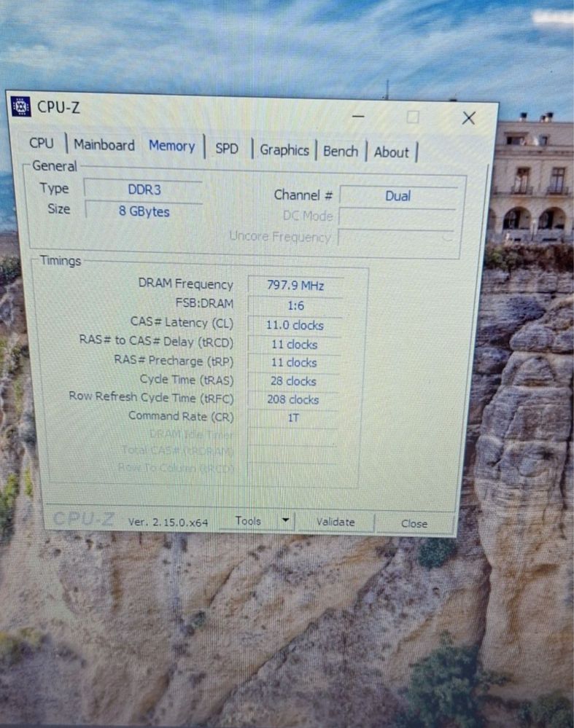Viewport: 574px width, 728px height.
Task: Click the 8 GBytes size field
Action: tap(144, 211)
